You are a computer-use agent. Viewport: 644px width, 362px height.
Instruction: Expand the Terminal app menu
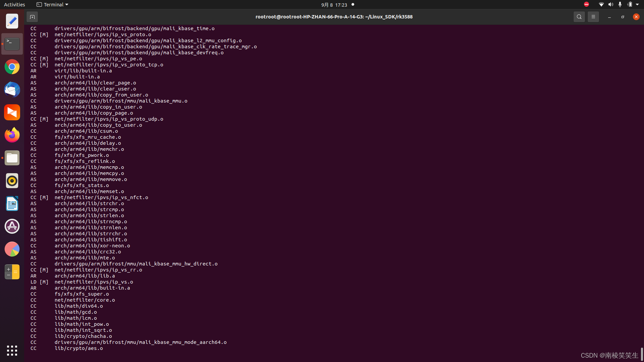pyautogui.click(x=53, y=5)
